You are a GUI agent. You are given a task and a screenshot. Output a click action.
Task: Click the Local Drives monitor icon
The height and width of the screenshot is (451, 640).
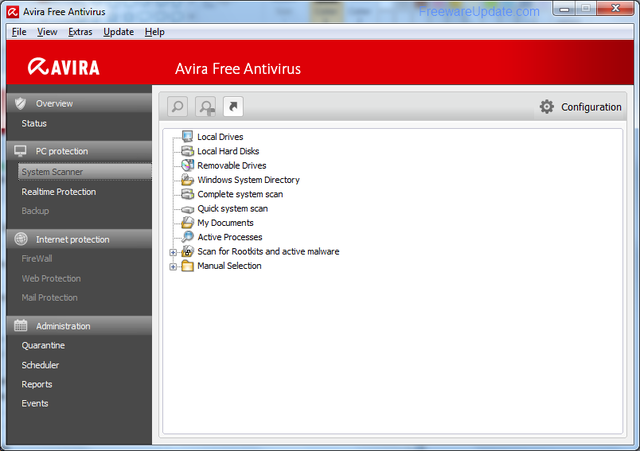(x=187, y=136)
